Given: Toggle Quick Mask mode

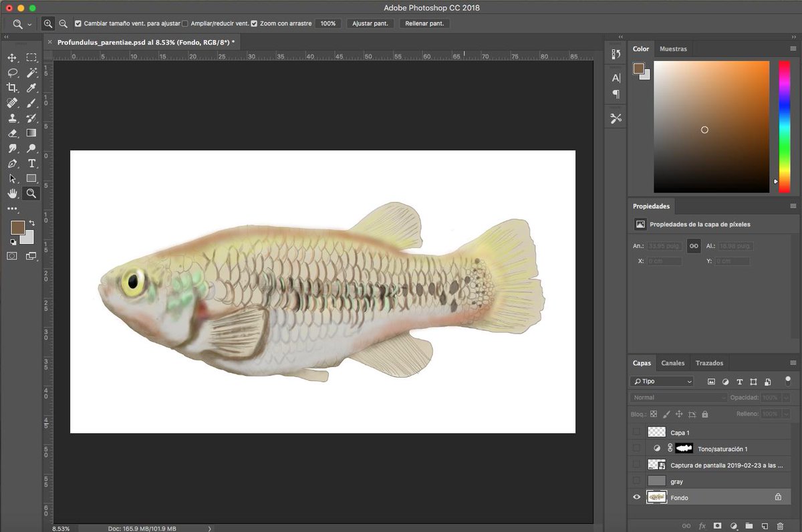Looking at the screenshot, I should 12,256.
